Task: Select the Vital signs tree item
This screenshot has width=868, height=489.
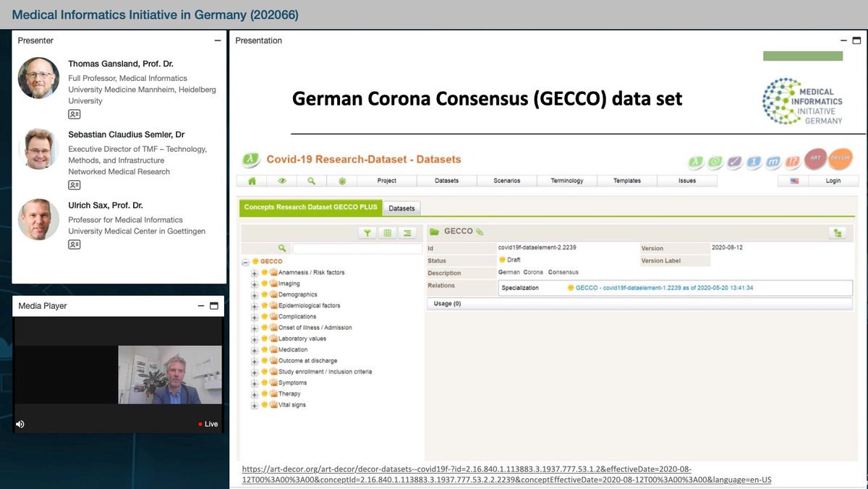Action: 292,405
